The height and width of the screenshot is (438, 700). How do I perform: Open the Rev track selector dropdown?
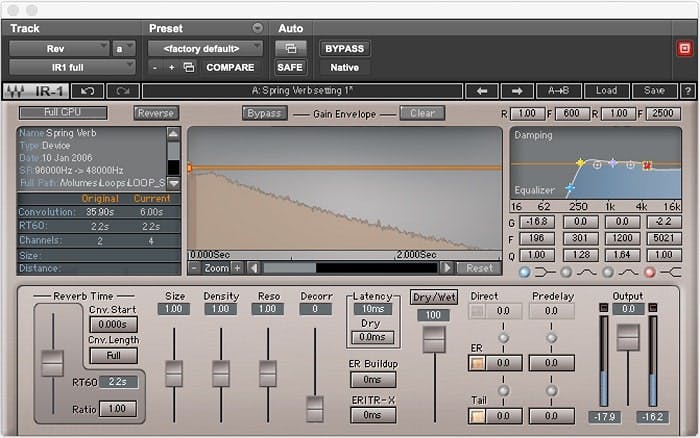tap(60, 48)
